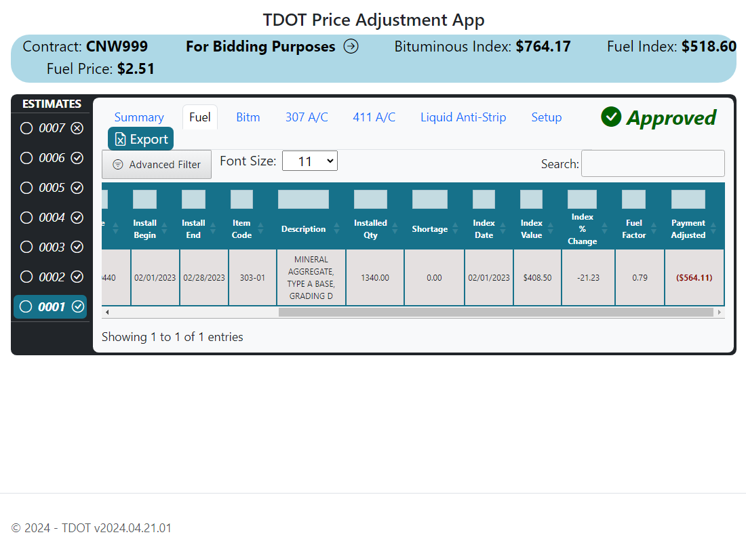Sort by Description column arrows
Image resolution: width=746 pixels, height=560 pixels.
pyautogui.click(x=336, y=229)
